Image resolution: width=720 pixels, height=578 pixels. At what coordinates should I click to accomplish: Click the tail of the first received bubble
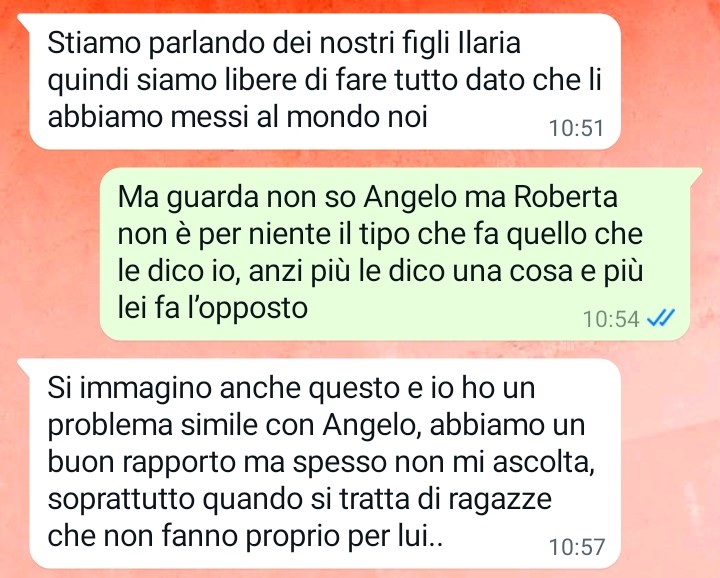pyautogui.click(x=24, y=20)
